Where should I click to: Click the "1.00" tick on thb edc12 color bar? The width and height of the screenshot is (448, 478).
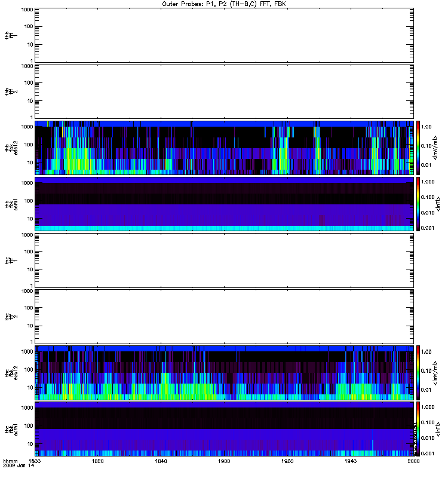click(426, 127)
